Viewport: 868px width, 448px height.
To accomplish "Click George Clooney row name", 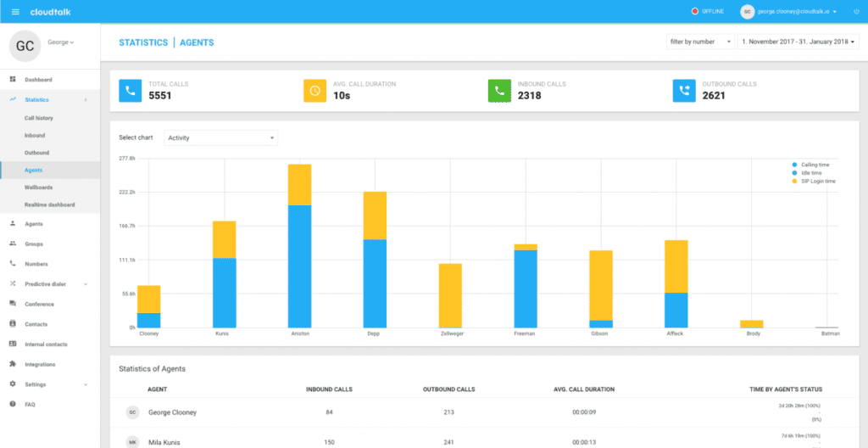I will [x=173, y=412].
